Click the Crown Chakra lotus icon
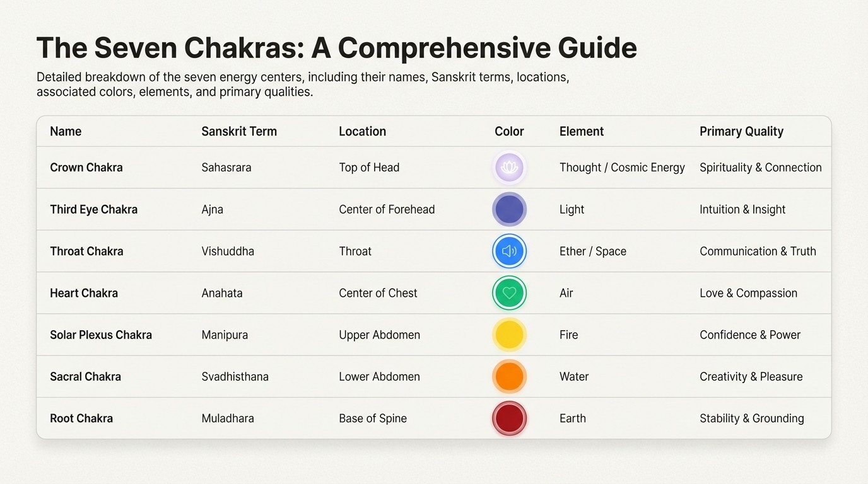The height and width of the screenshot is (484, 868). click(509, 168)
